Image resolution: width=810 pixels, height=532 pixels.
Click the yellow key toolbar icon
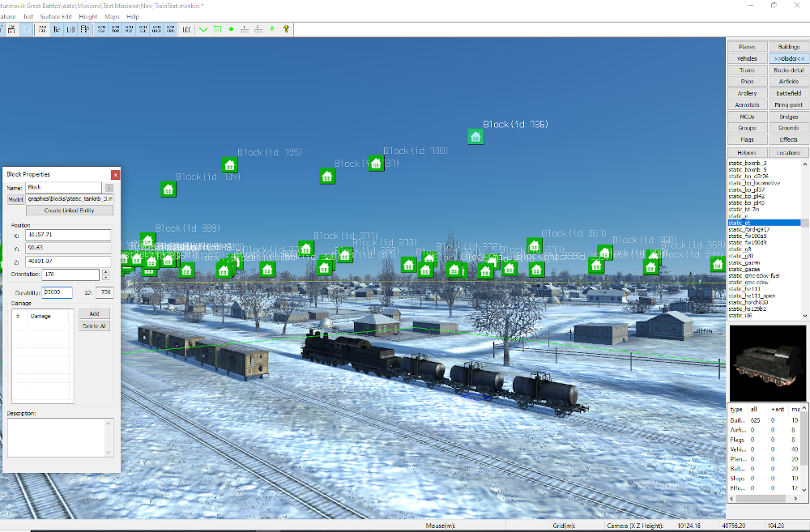tap(286, 29)
